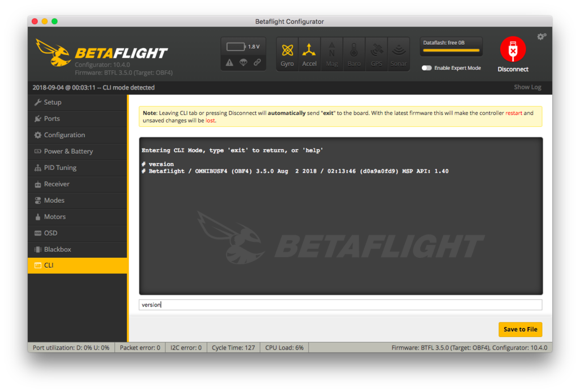The height and width of the screenshot is (392, 580).
Task: Click 'Cycle Time: 127' status entry
Action: [x=233, y=348]
